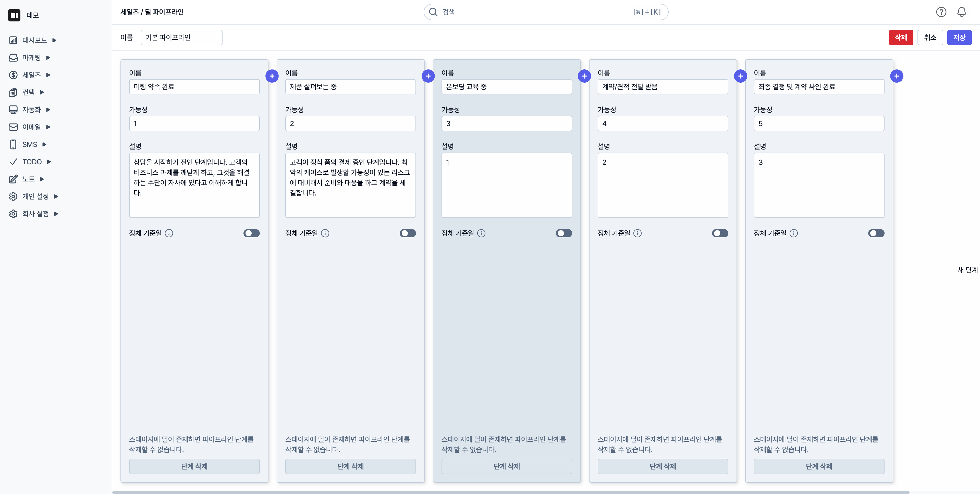Add stage after 계약/견적 전달 받음 with plus
The image size is (980, 494).
(x=740, y=76)
